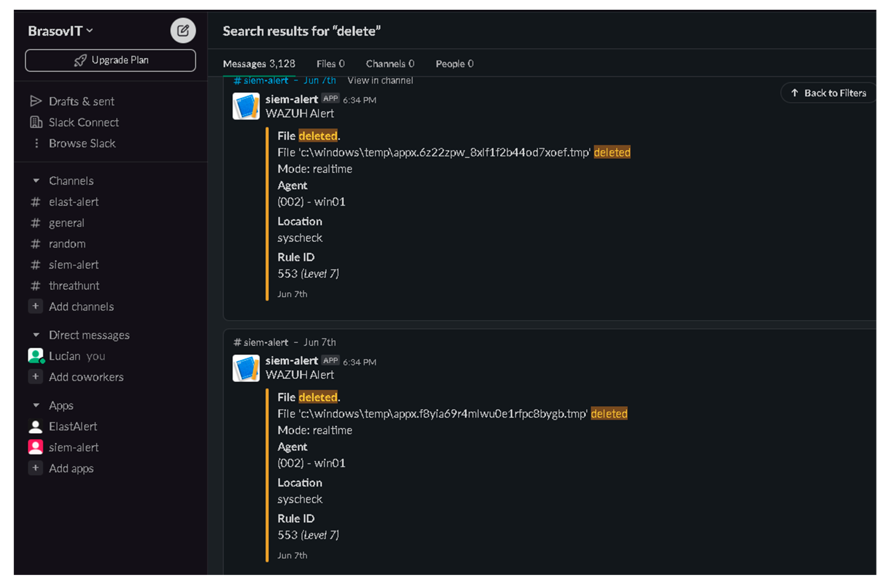The image size is (885, 588).
Task: Click the Upgrade Plan button
Action: tap(110, 60)
